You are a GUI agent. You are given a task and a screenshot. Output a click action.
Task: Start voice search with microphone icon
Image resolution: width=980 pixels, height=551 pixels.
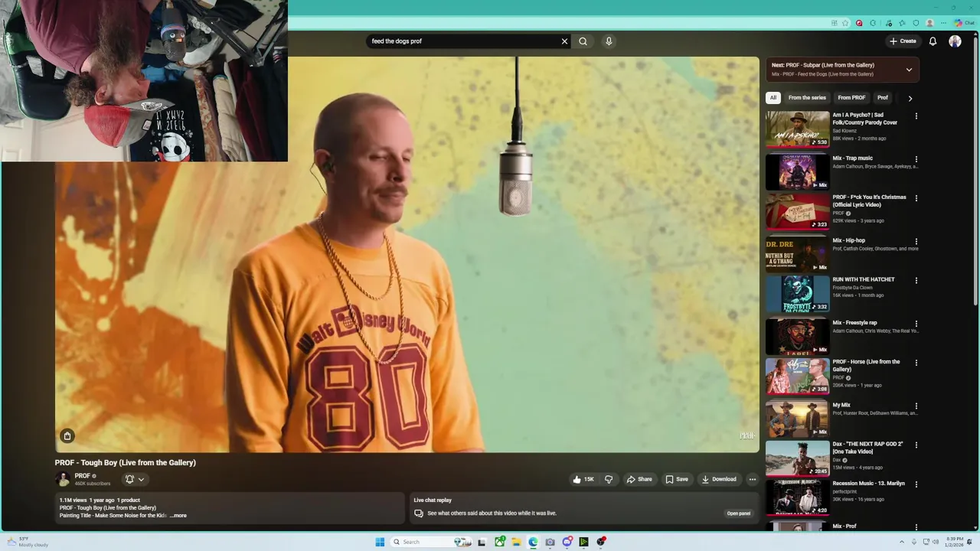point(609,41)
